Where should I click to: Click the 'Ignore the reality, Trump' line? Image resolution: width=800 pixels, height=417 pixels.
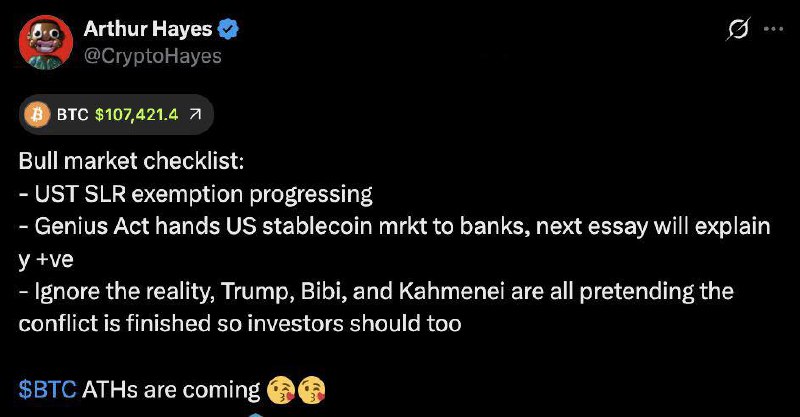pos(376,291)
